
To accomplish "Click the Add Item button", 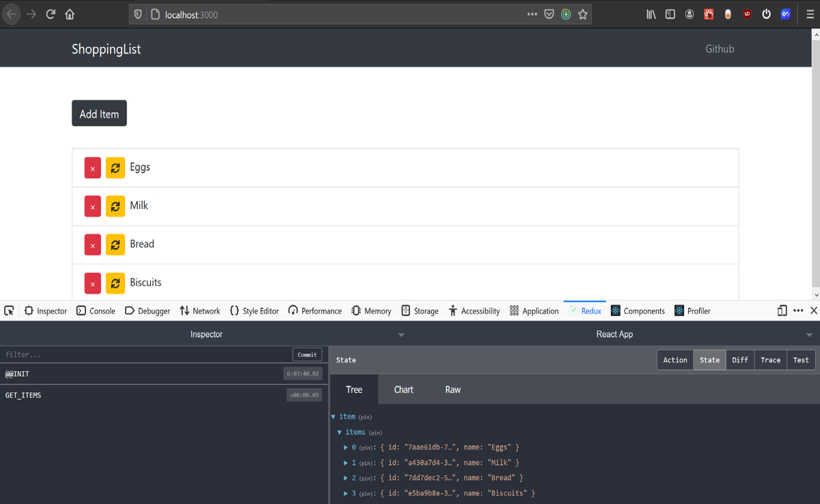I will pyautogui.click(x=99, y=113).
